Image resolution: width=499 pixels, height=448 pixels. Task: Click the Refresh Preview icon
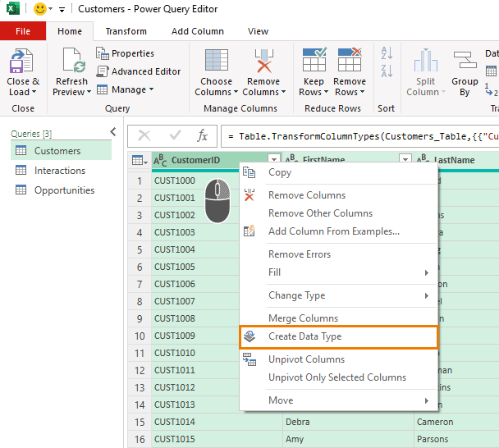74,60
